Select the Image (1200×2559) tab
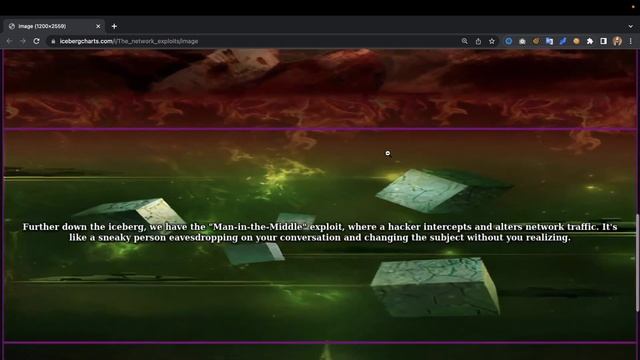Viewport: 640px width, 360px height. pyautogui.click(x=53, y=26)
